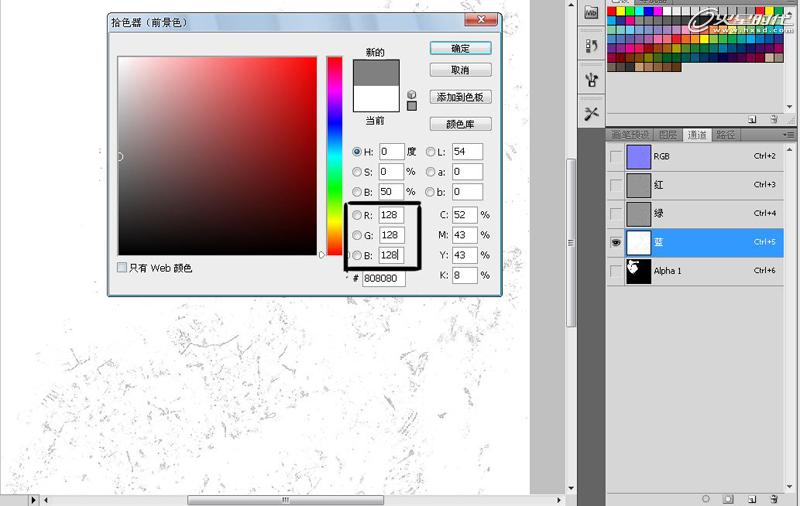Viewport: 800px width, 506px height.
Task: Load channel as selection circle icon
Action: 706,499
